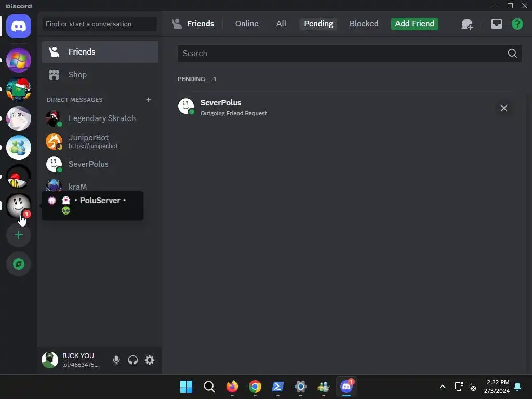
Task: Cancel outgoing request to SeverPolus
Action: coord(504,108)
